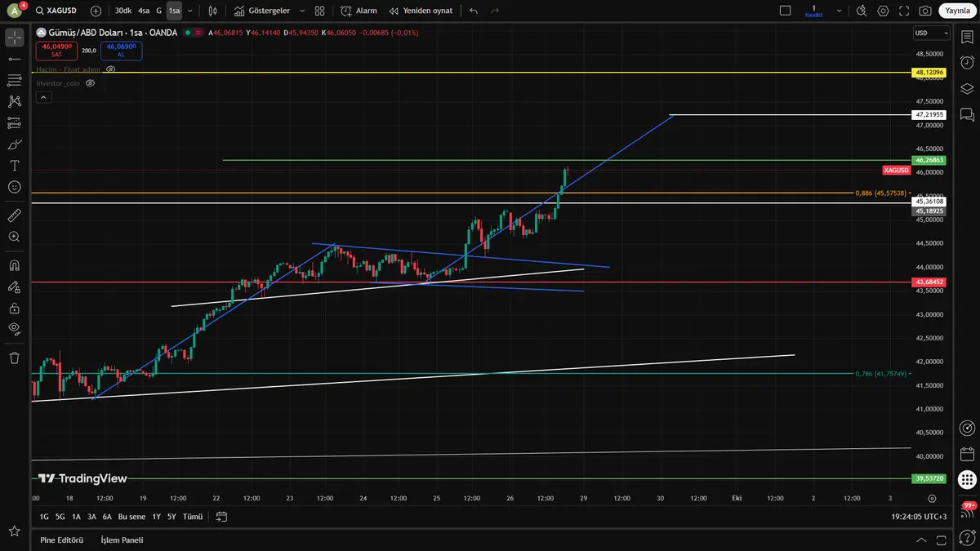Open the forecasting and measurement tools
This screenshot has height=551, width=980.
[14, 122]
